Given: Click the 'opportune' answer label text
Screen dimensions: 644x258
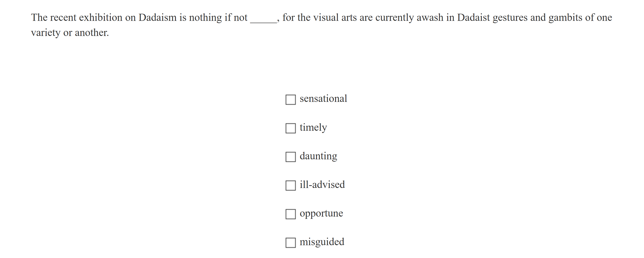Looking at the screenshot, I should [x=321, y=213].
